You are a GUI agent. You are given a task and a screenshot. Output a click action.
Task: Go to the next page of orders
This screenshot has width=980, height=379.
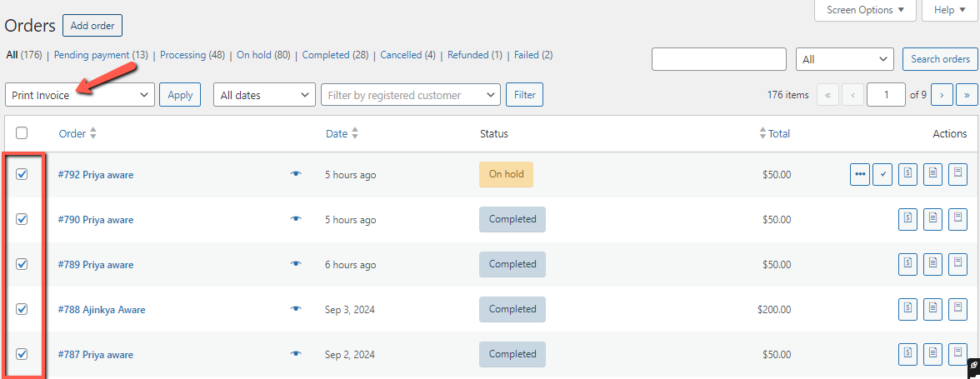pos(942,95)
